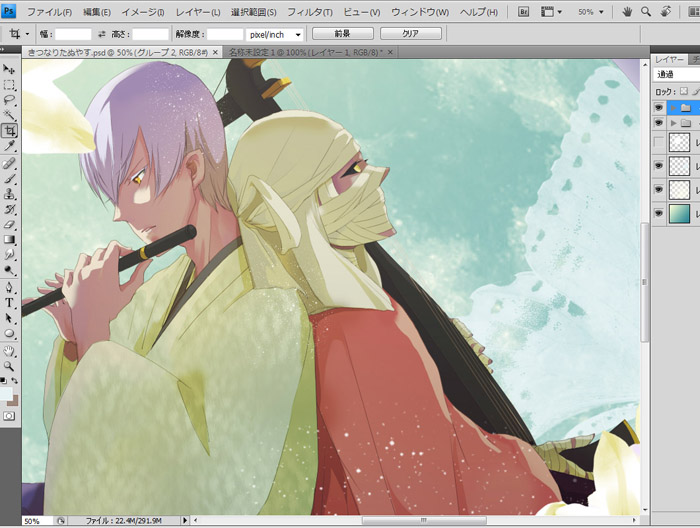700x528 pixels.
Task: Select the Brush tool
Action: pos(8,179)
